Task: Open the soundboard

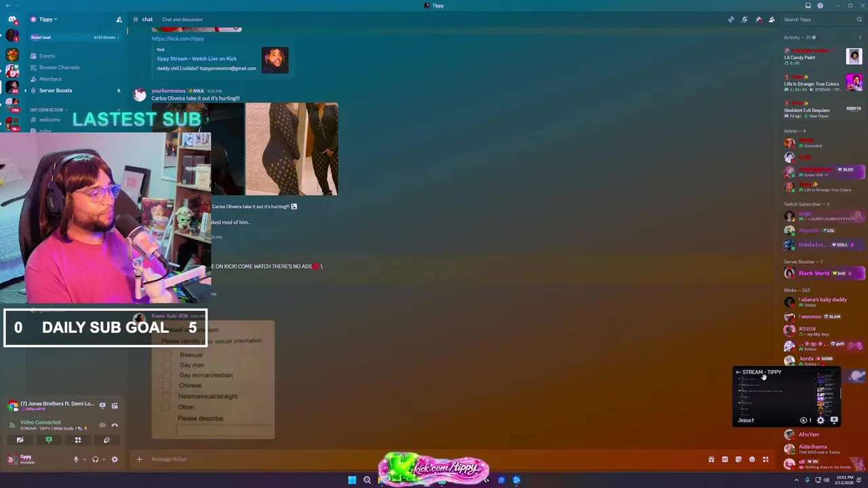Action: 106,440
